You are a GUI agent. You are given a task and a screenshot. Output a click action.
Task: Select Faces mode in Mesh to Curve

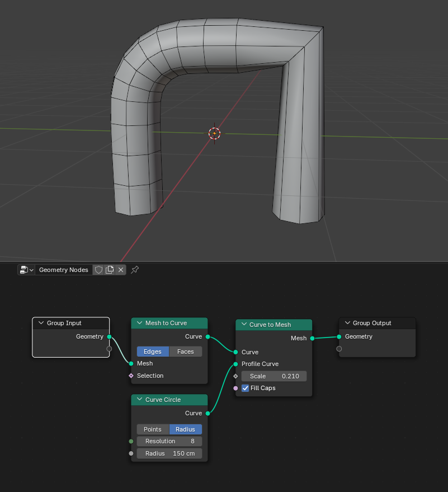(x=186, y=352)
